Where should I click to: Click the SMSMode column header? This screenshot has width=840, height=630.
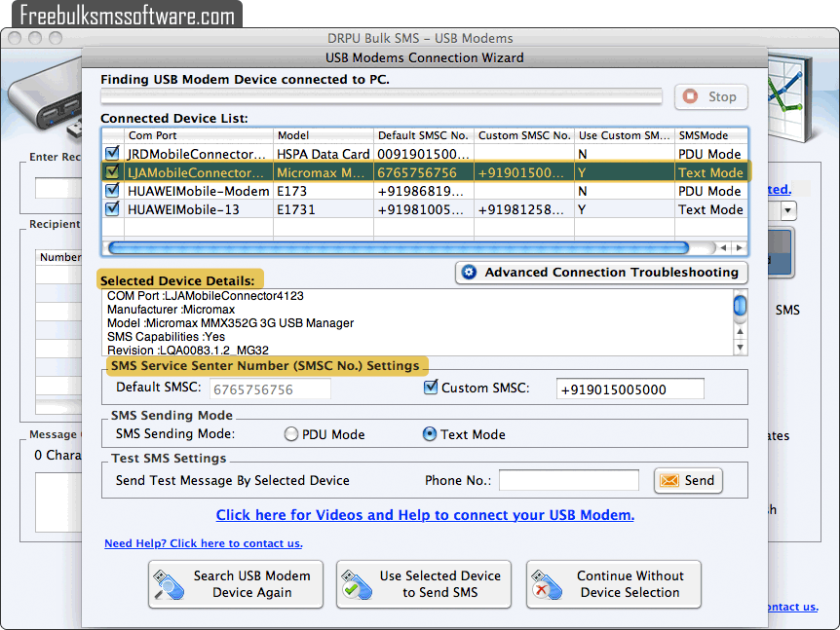pos(711,135)
